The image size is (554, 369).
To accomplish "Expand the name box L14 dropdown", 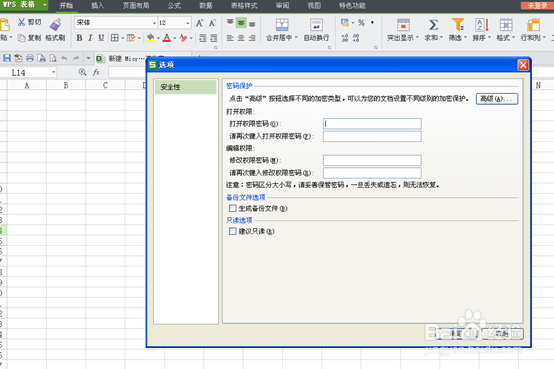I will pyautogui.click(x=53, y=72).
